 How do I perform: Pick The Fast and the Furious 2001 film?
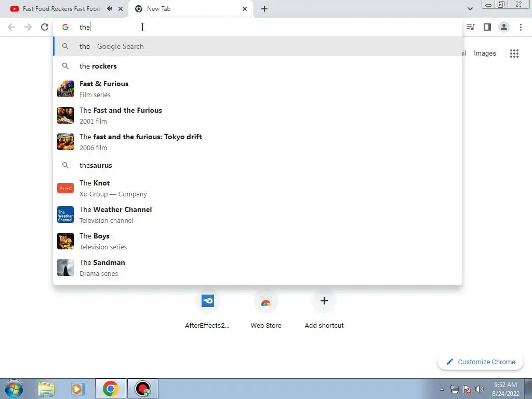(x=258, y=115)
